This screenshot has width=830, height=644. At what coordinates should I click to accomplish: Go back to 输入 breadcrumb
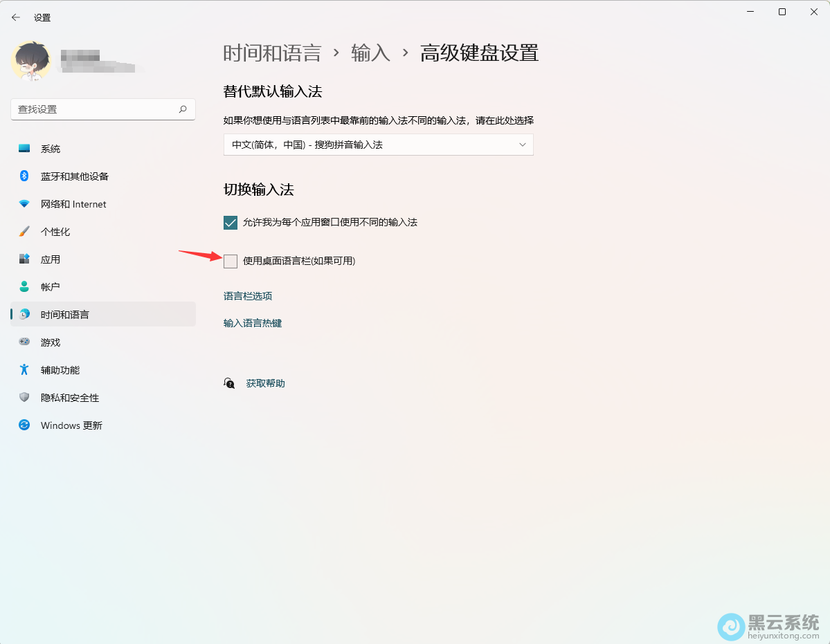tap(370, 53)
